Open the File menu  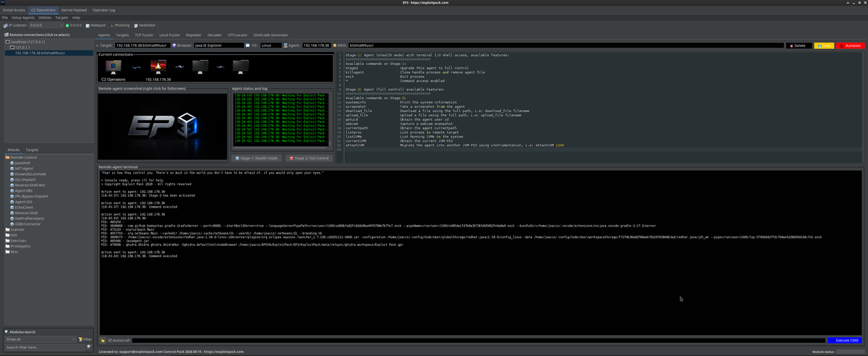pyautogui.click(x=4, y=17)
